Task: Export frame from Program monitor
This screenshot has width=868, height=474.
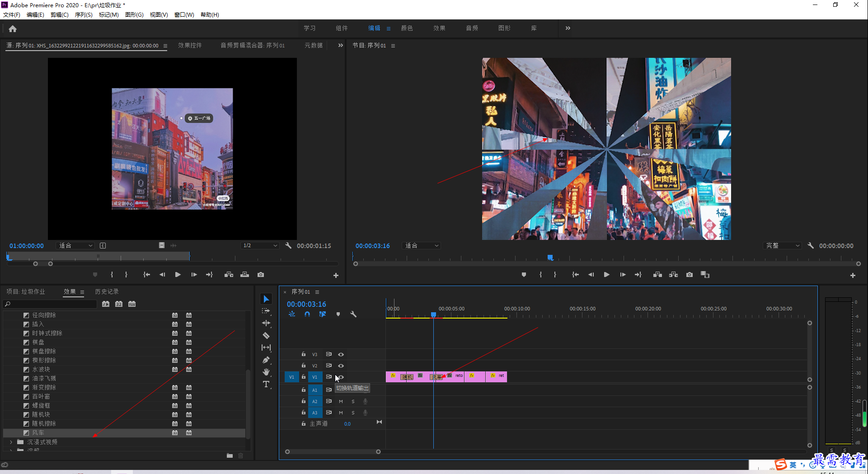Action: 690,275
